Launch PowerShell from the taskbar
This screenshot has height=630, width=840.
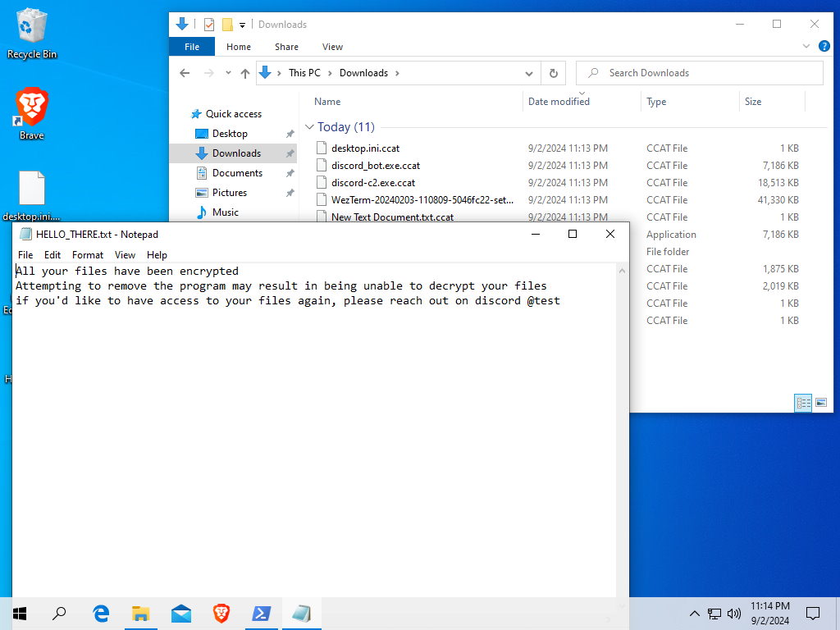tap(262, 613)
